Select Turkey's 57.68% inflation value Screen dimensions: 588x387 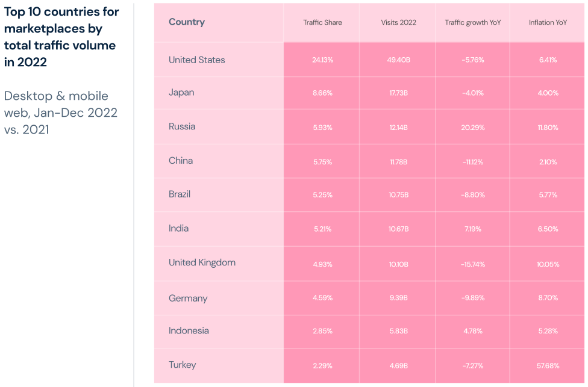click(548, 365)
